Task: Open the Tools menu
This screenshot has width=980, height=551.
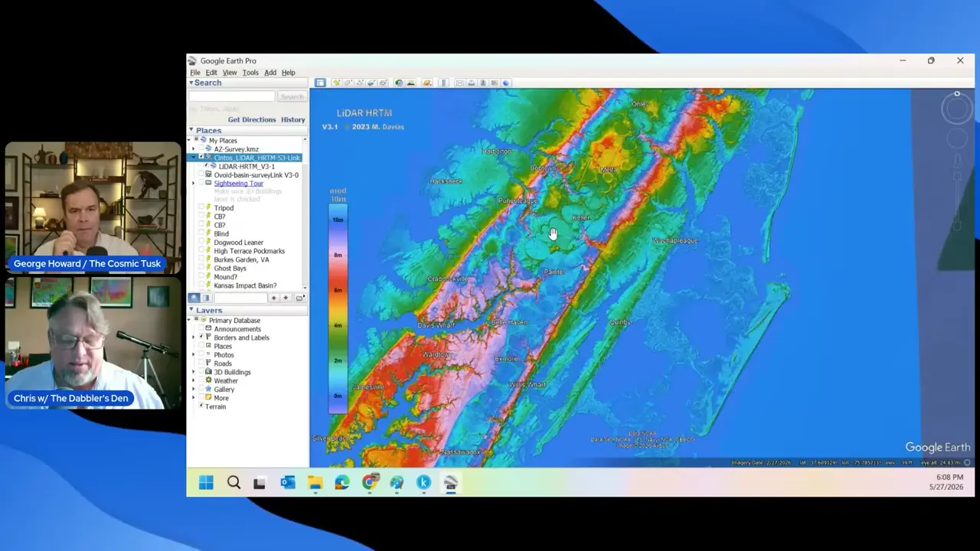Action: [x=250, y=73]
